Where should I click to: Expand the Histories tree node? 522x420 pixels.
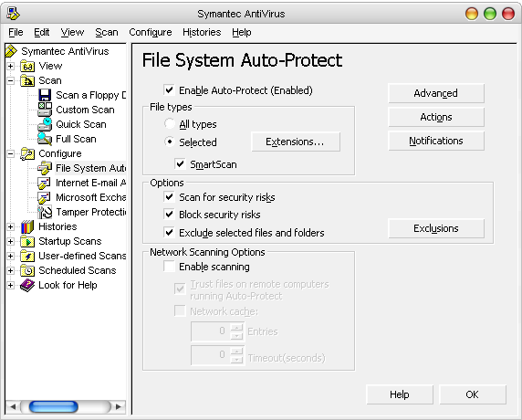[11, 226]
